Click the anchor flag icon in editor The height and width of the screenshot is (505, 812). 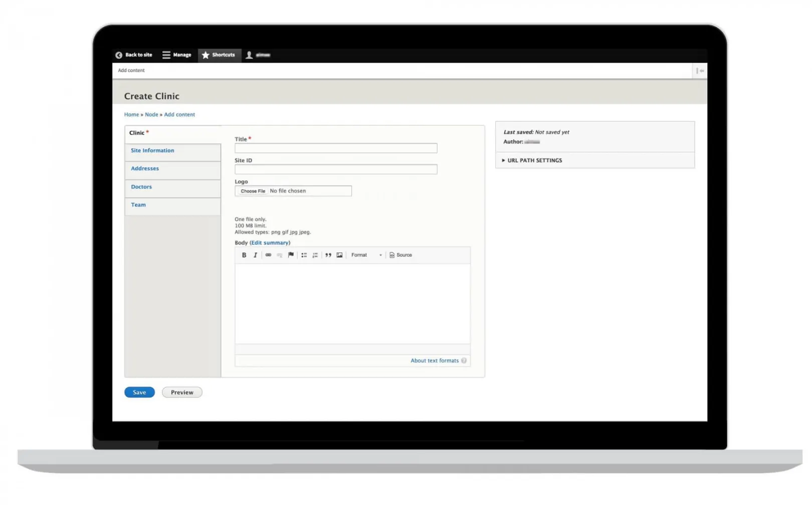click(x=291, y=255)
